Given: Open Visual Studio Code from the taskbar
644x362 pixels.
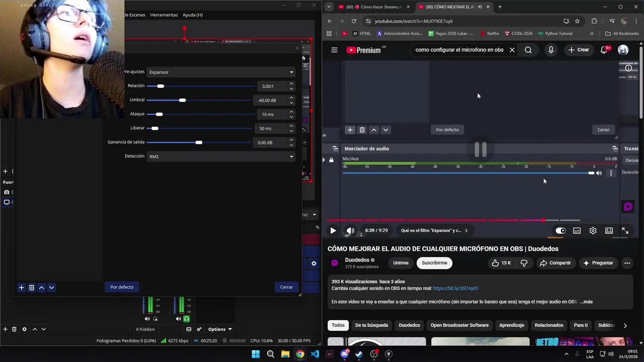Looking at the screenshot, I should click(x=314, y=354).
